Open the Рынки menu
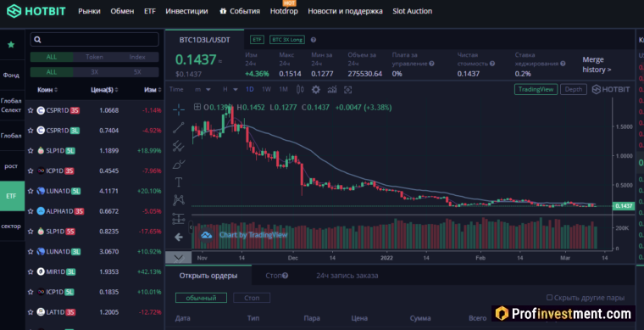Image resolution: width=644 pixels, height=330 pixels. click(89, 11)
